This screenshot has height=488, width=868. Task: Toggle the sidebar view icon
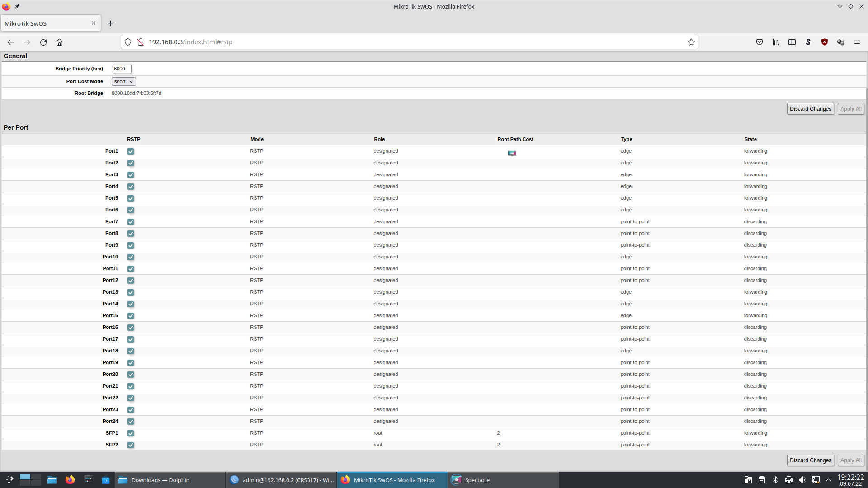tap(792, 42)
